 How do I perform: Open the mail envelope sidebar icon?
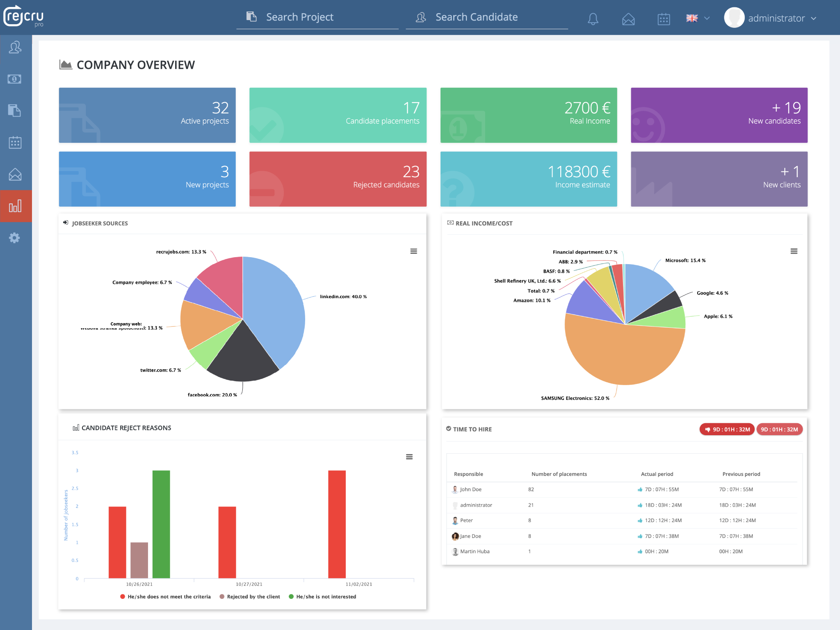click(15, 174)
